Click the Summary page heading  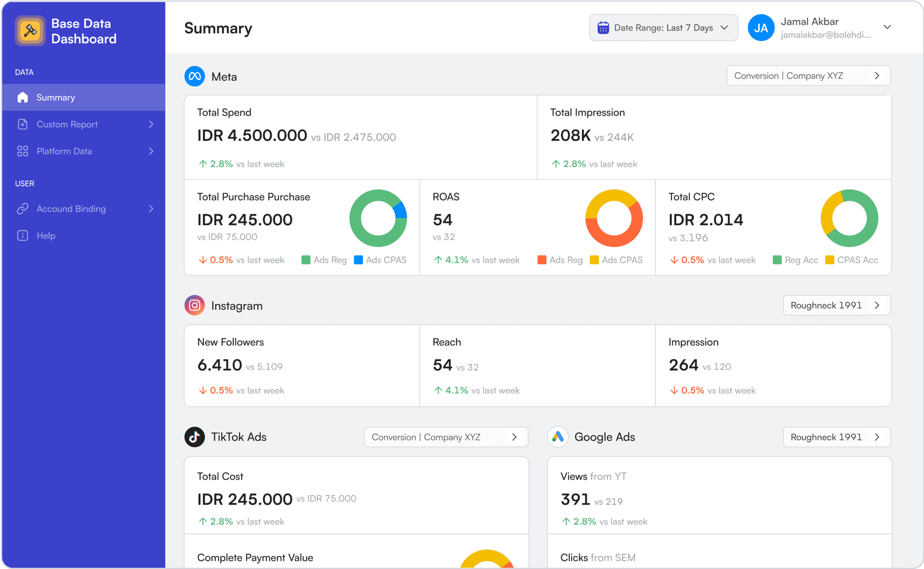coord(218,28)
